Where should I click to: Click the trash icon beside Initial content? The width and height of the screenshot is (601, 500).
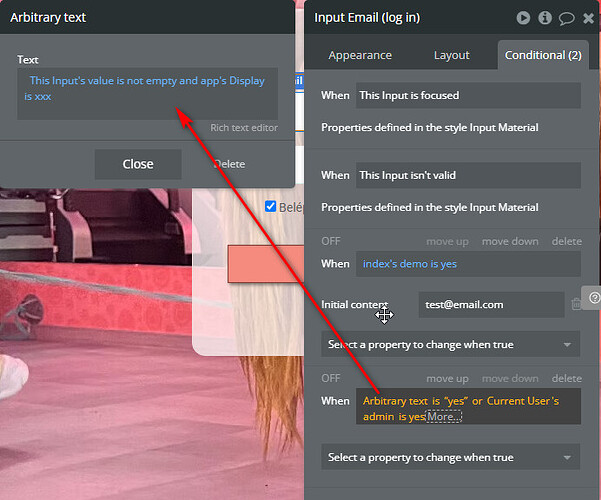[576, 304]
